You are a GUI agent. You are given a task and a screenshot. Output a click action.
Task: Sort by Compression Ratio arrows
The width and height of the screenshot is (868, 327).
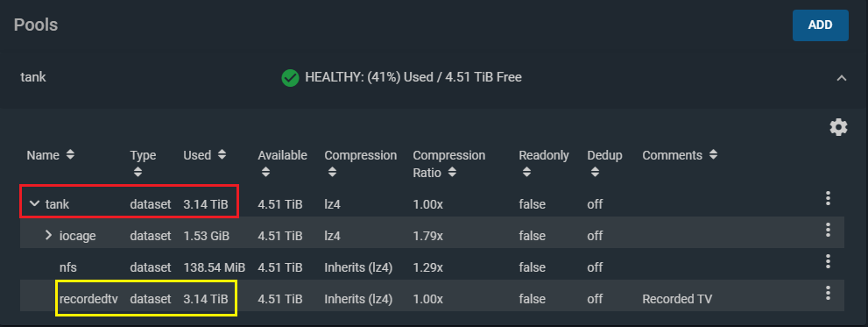click(x=452, y=173)
